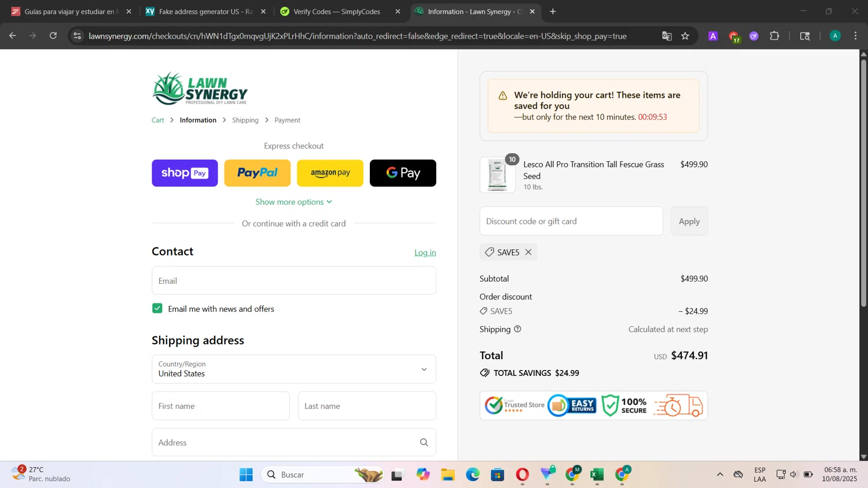This screenshot has height=488, width=868.
Task: Click the browser back arrow
Action: pyautogui.click(x=12, y=36)
